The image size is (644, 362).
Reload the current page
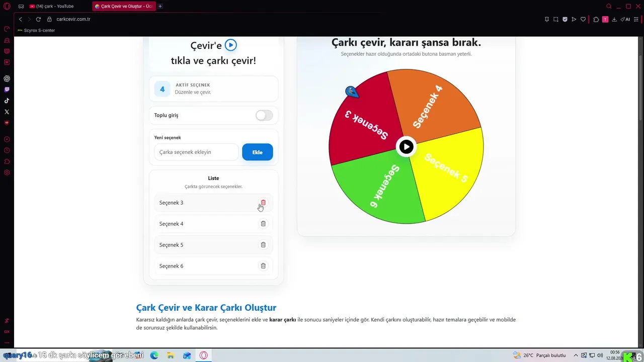[x=38, y=19]
